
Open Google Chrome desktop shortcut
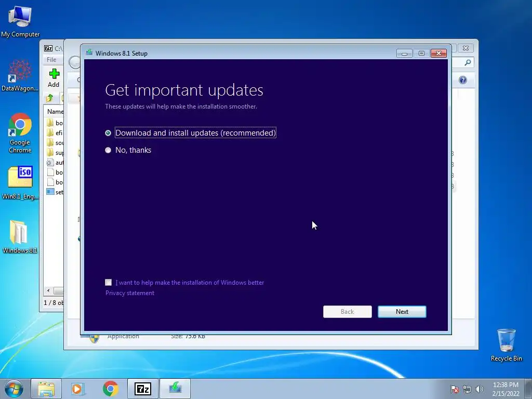[x=20, y=132]
